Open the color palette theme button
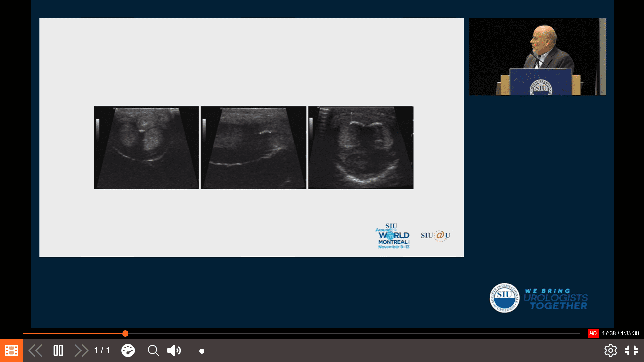 click(x=128, y=351)
